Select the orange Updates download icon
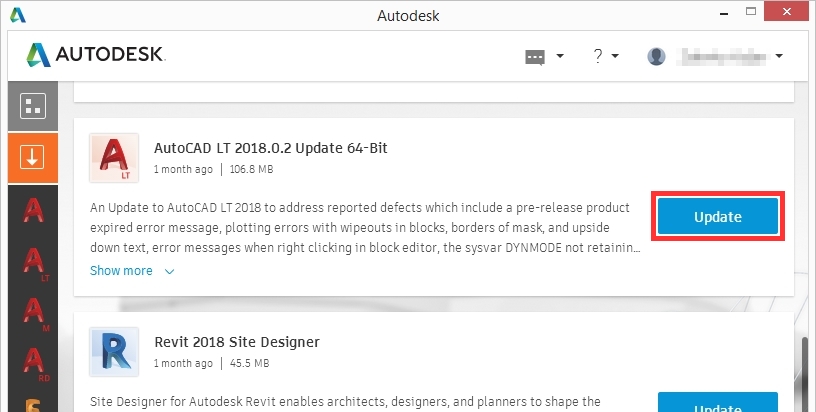The image size is (816, 412). tap(32, 157)
